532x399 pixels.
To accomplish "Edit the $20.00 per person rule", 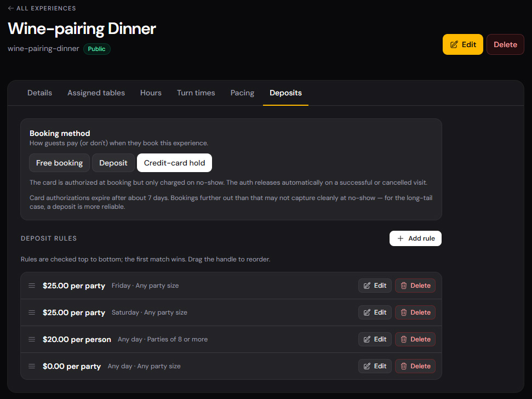I will [375, 339].
